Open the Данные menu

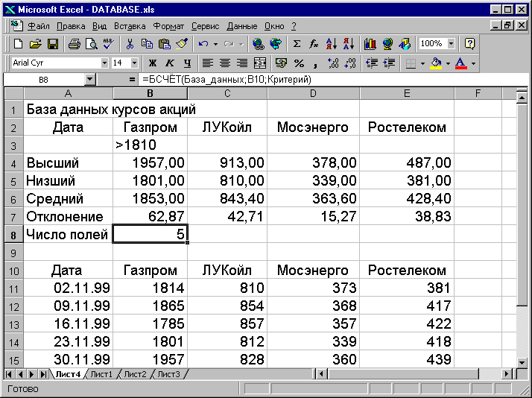point(242,26)
